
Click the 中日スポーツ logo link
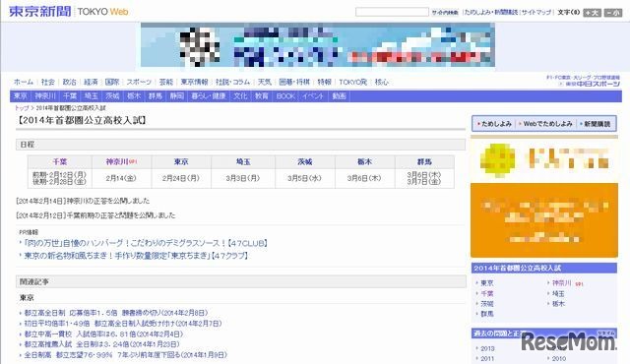pyautogui.click(x=593, y=84)
